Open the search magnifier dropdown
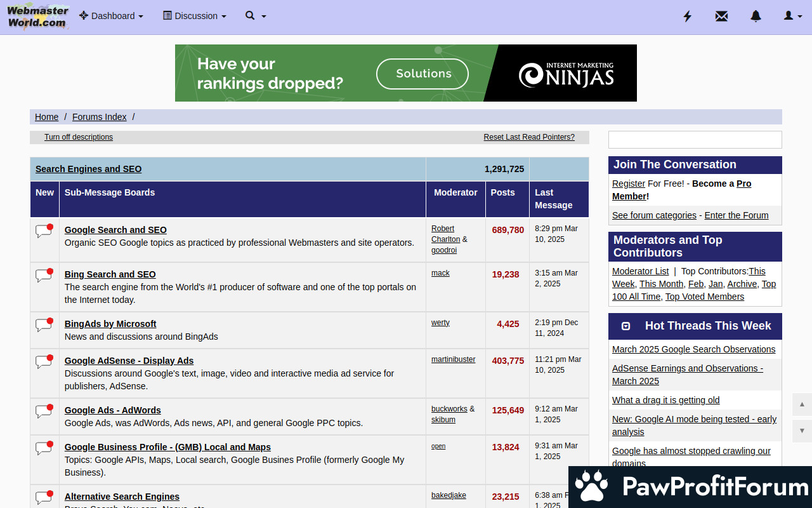The height and width of the screenshot is (508, 812). pyautogui.click(x=256, y=16)
